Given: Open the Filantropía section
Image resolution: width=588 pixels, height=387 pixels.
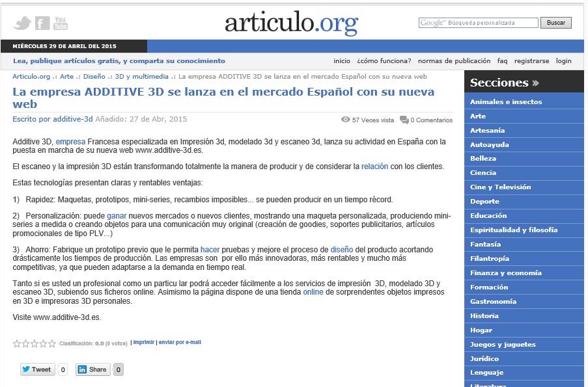Looking at the screenshot, I should pos(524,258).
